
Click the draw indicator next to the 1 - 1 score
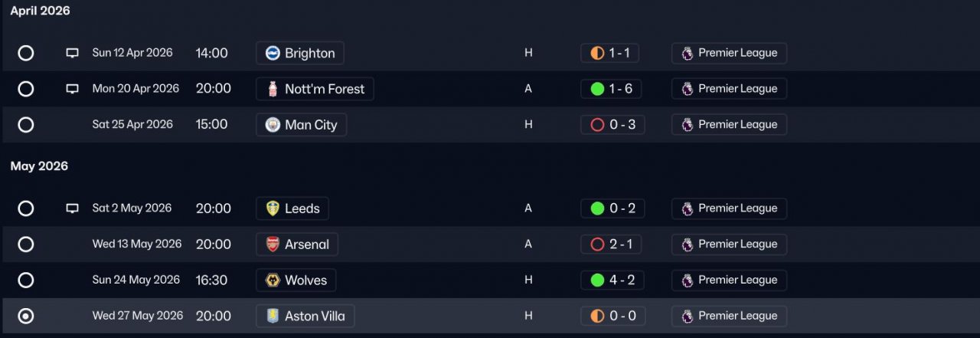coord(598,53)
